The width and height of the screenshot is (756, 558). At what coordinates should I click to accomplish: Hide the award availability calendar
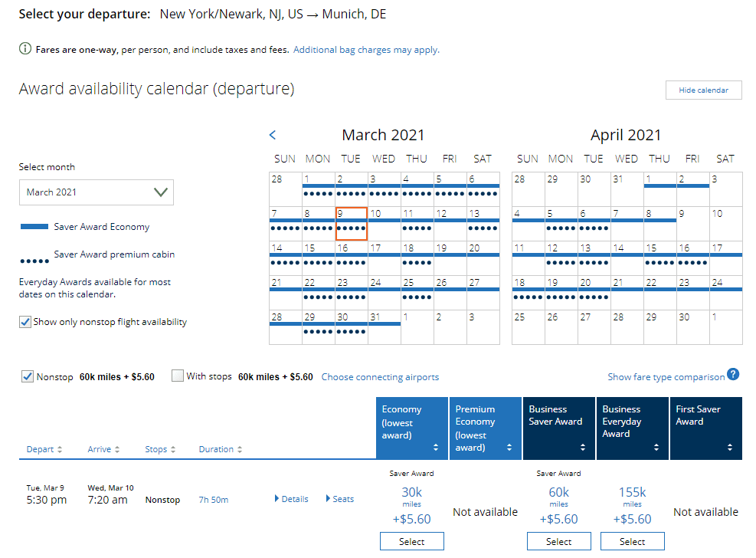702,90
